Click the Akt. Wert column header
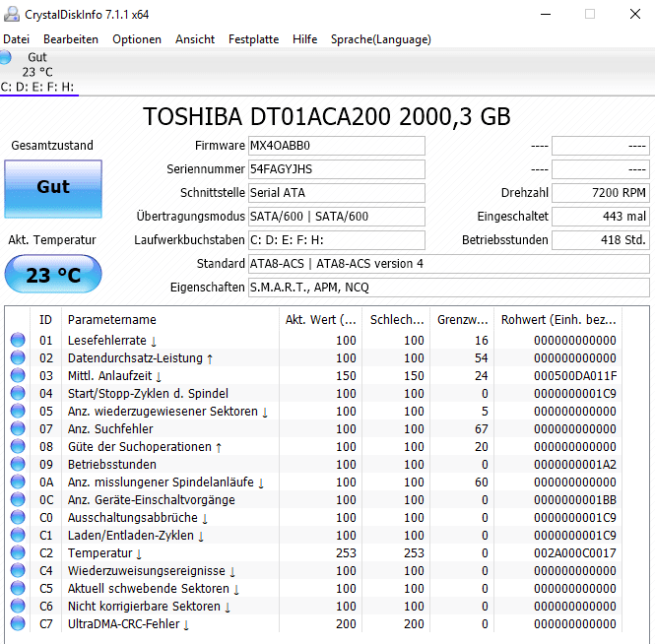 [320, 319]
